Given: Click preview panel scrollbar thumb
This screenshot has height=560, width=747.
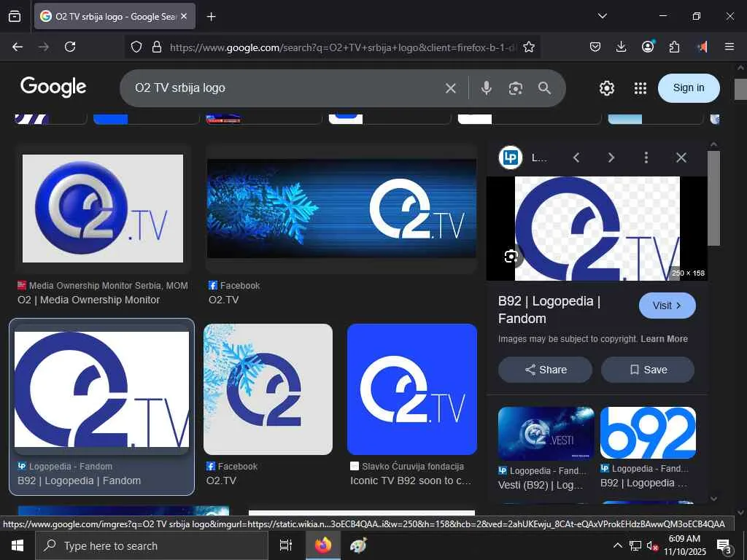Looking at the screenshot, I should pyautogui.click(x=713, y=198).
